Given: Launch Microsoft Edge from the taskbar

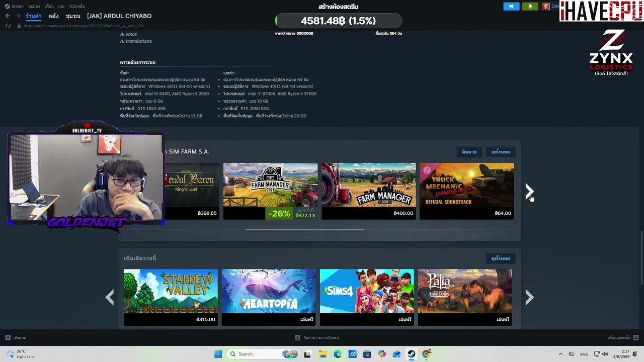Looking at the screenshot, I should pyautogui.click(x=338, y=354).
